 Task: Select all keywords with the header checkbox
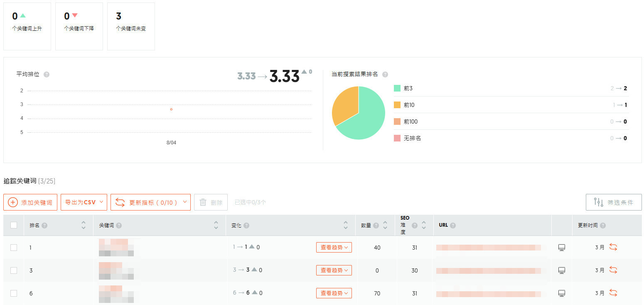14,225
